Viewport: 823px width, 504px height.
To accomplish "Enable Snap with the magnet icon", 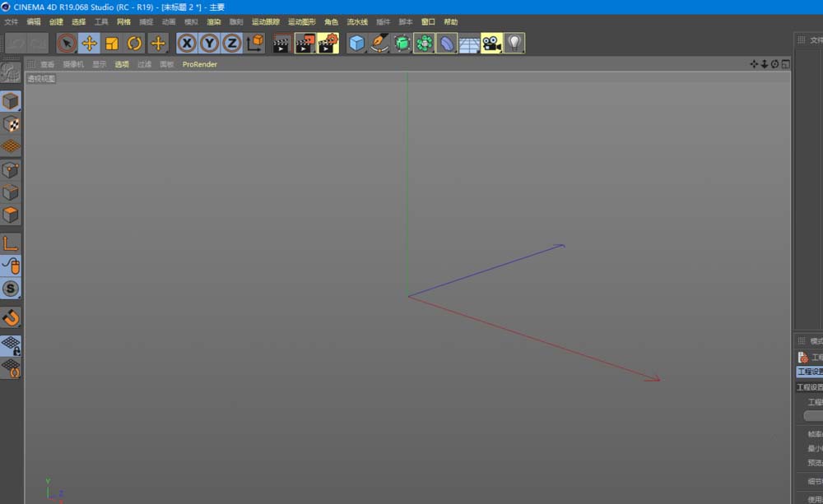I will point(11,317).
